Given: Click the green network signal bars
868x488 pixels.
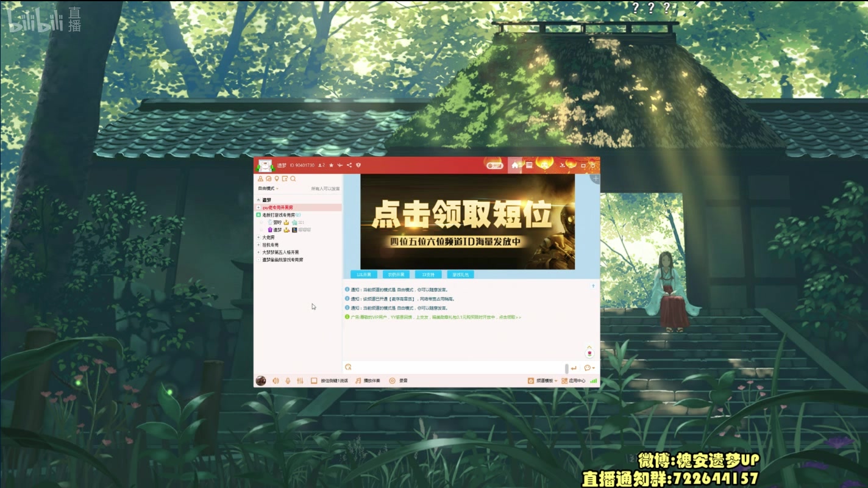Looking at the screenshot, I should (594, 381).
